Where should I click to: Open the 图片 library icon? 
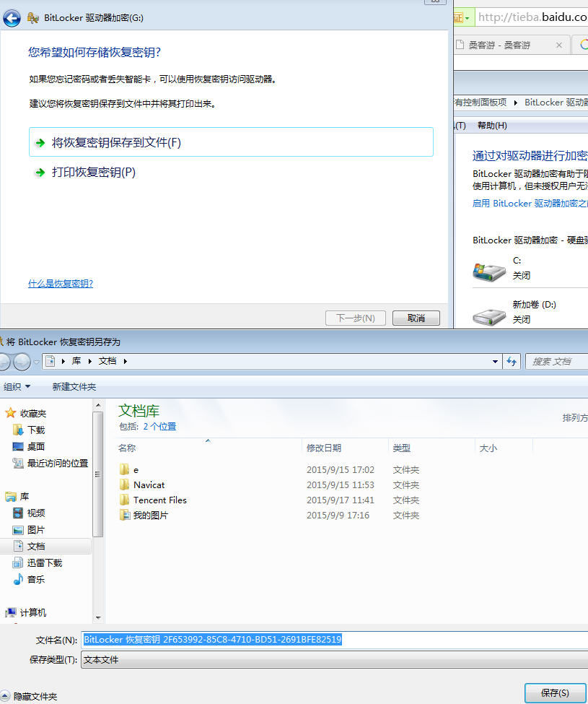(x=18, y=530)
